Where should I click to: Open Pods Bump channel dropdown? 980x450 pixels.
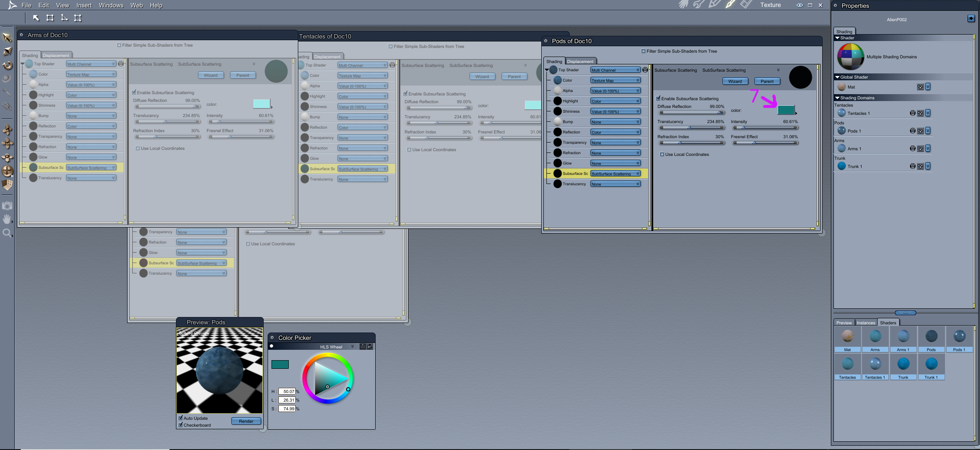[615, 122]
